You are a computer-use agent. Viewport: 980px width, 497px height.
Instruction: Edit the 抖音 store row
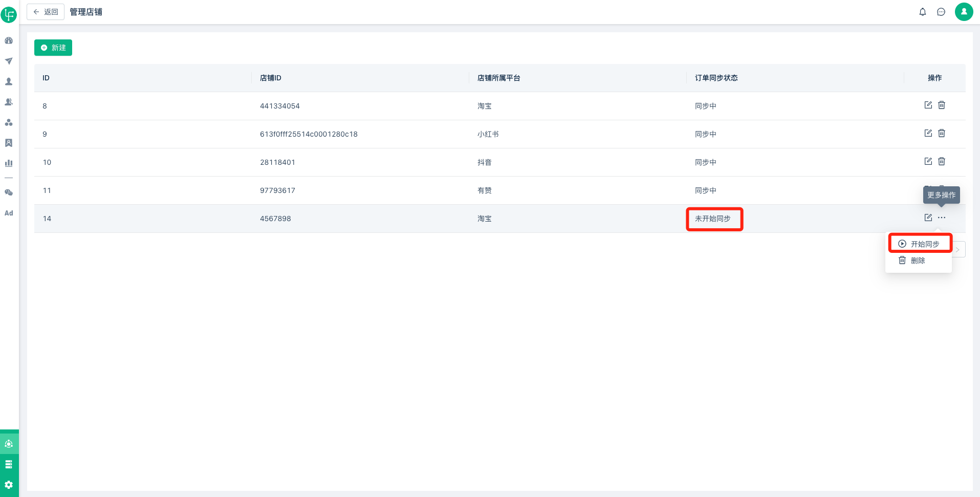coord(928,161)
